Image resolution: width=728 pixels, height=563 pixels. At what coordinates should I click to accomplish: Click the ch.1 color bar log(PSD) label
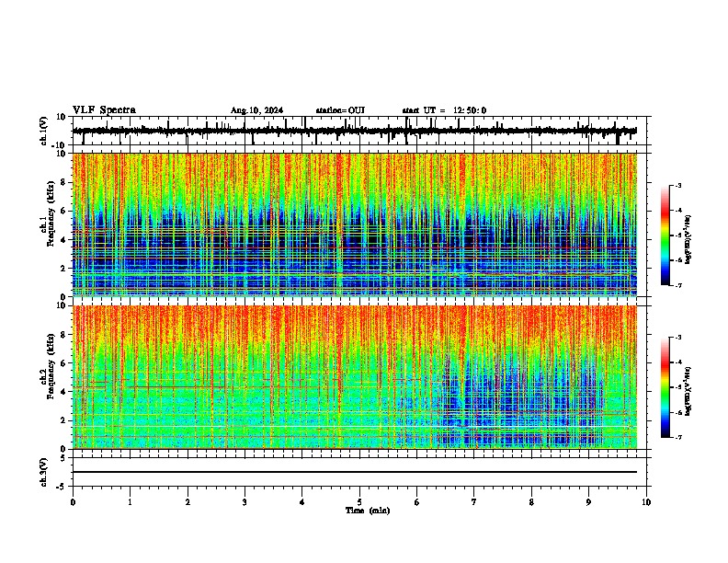point(688,240)
